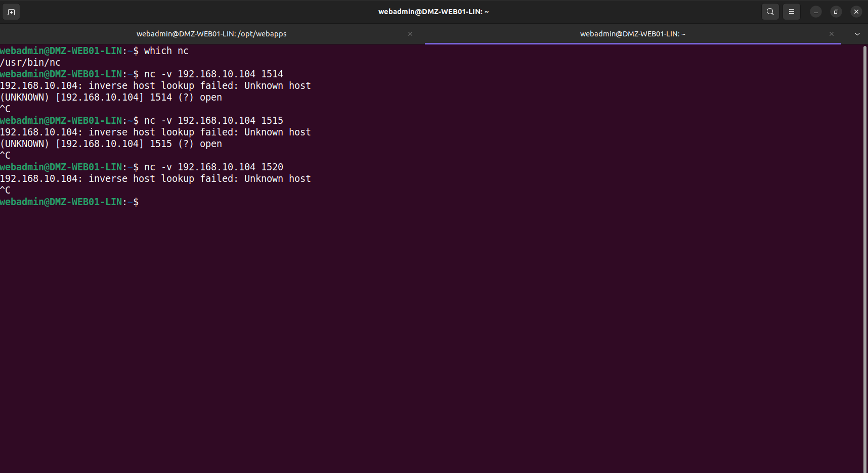Screen dimensions: 868x473
Task: Open the hamburger menu in the title bar
Action: point(792,12)
